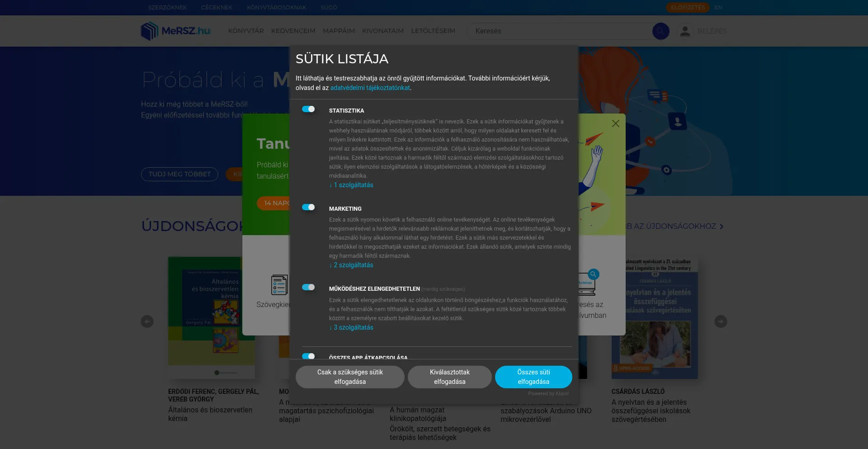The width and height of the screenshot is (868, 449).
Task: Click the left carousel arrow
Action: pos(147,321)
